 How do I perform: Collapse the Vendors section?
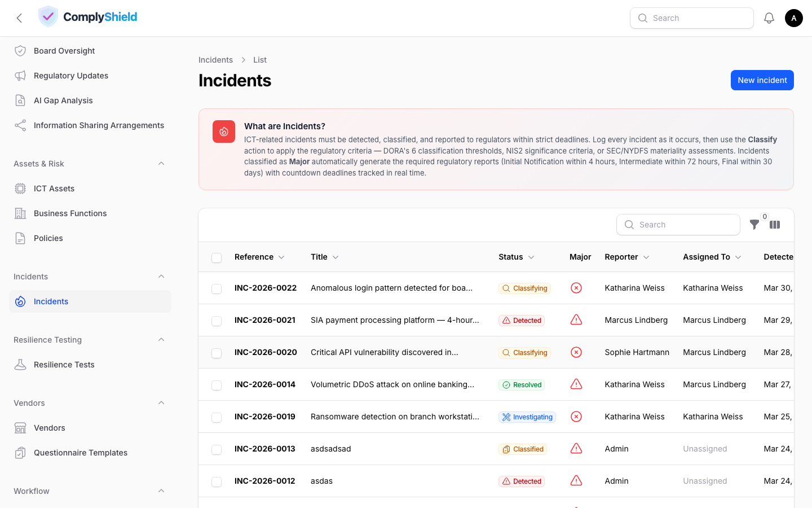click(161, 403)
